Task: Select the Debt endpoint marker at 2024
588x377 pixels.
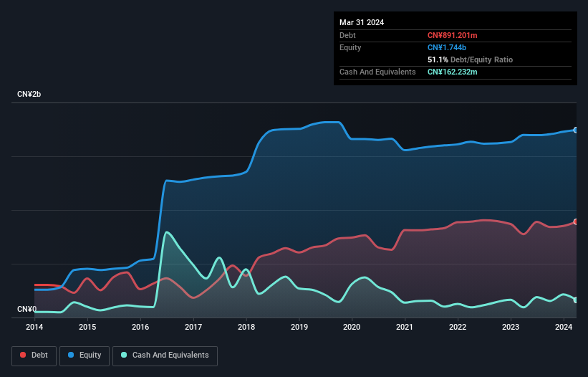Action: click(576, 221)
